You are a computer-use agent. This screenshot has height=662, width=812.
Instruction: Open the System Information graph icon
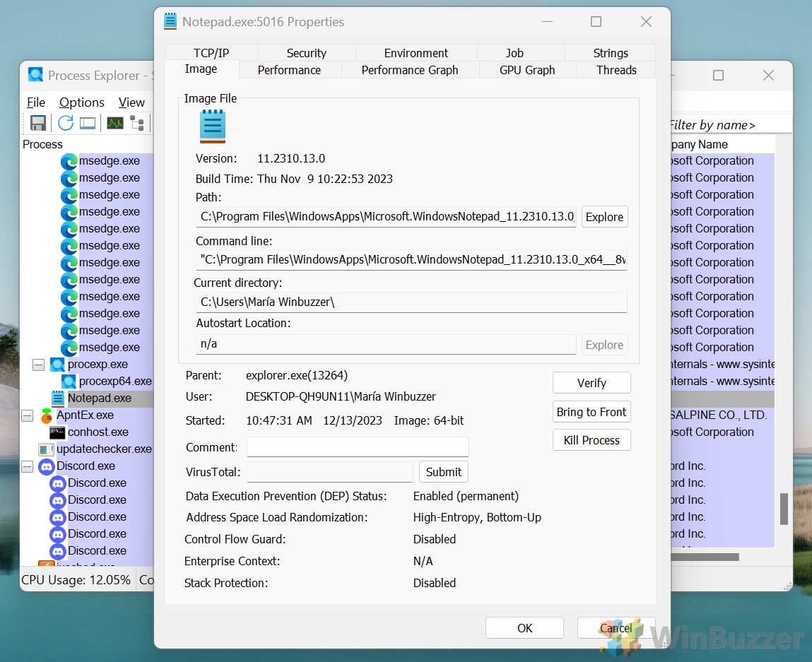click(115, 123)
